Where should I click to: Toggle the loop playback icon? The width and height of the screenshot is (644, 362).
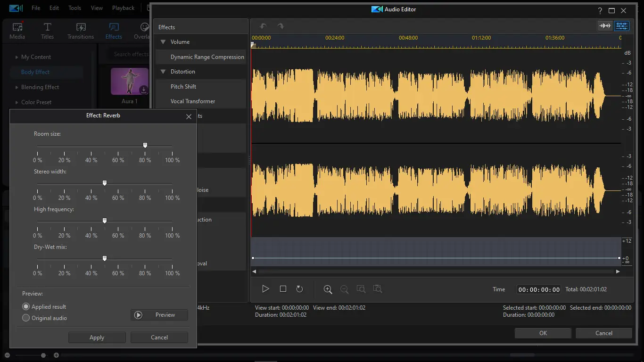[299, 289]
